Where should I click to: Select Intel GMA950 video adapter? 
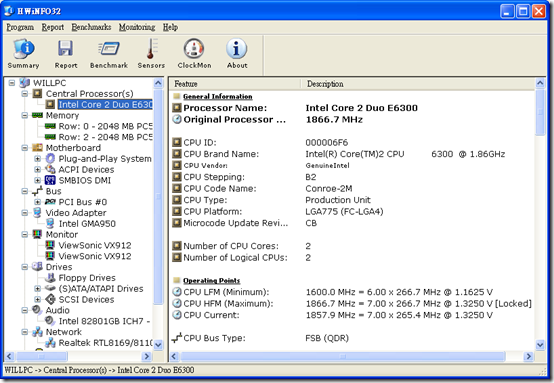87,224
